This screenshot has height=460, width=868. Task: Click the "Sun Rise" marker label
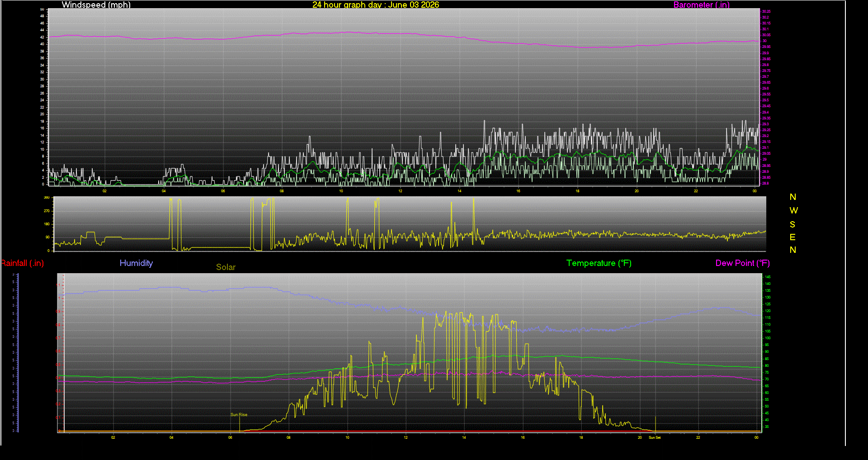239,415
